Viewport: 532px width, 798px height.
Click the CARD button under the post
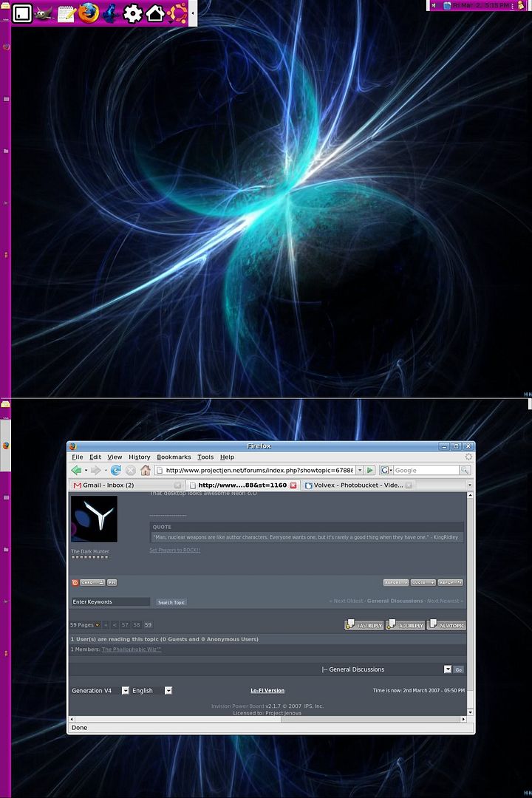tap(92, 582)
